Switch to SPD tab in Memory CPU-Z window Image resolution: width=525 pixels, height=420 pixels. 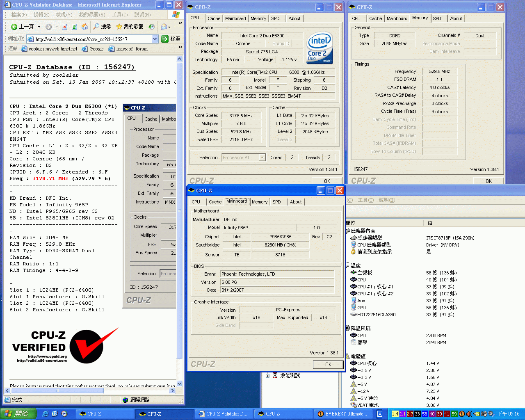(x=437, y=18)
